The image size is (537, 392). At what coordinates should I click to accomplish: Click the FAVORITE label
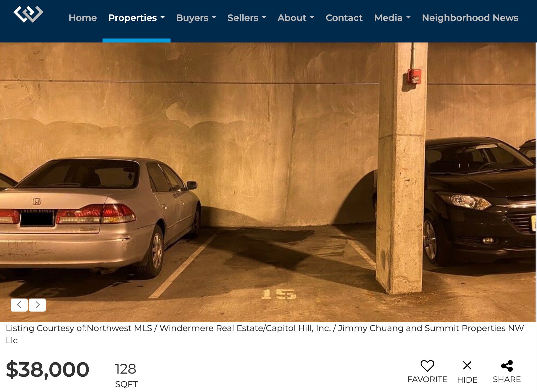[427, 379]
